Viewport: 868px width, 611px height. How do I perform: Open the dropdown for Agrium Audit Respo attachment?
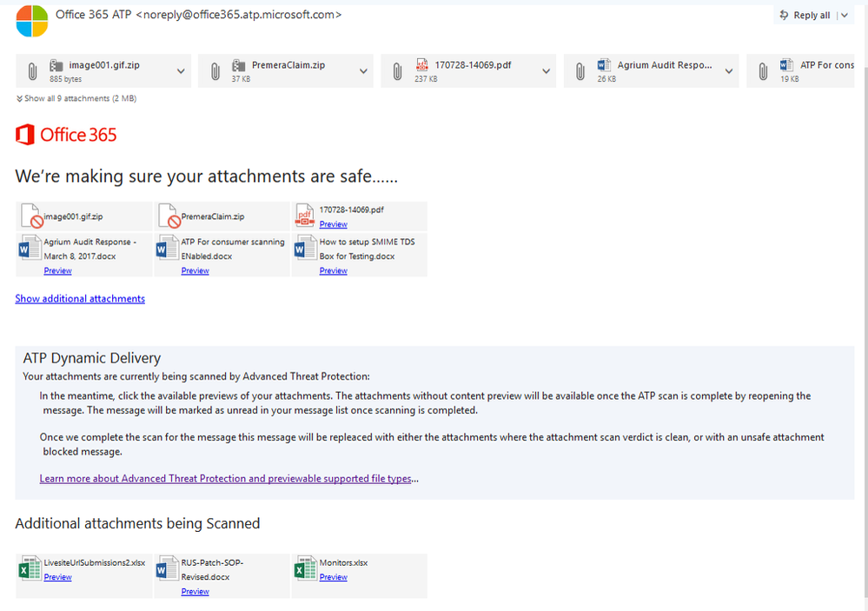point(728,71)
